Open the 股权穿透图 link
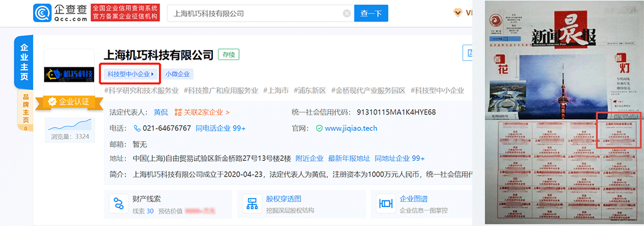 pyautogui.click(x=284, y=199)
